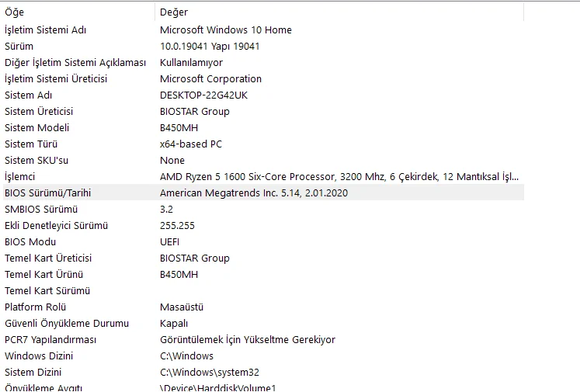This screenshot has height=392, width=580.
Task: Choose the Sistem Modeli row
Action: click(37, 127)
